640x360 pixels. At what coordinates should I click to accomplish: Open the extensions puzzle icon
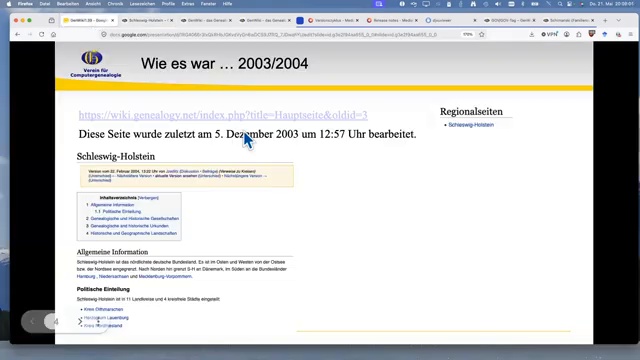pyautogui.click(x=579, y=35)
